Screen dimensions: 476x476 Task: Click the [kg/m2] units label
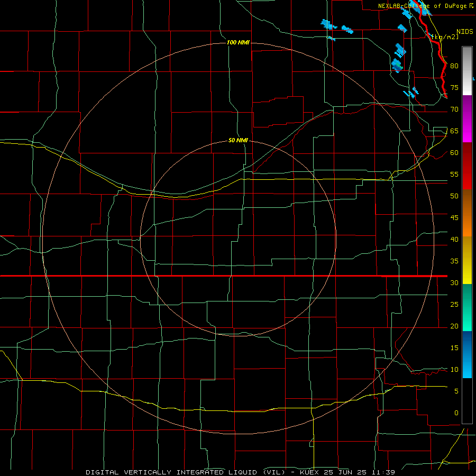tap(445, 37)
